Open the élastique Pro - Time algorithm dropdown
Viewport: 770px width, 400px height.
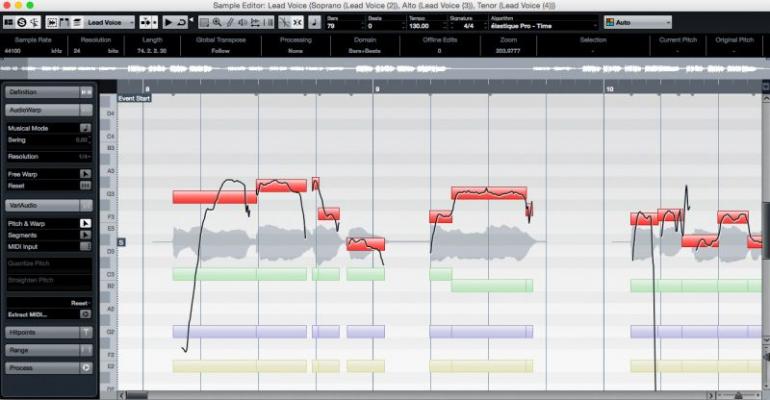(x=543, y=26)
